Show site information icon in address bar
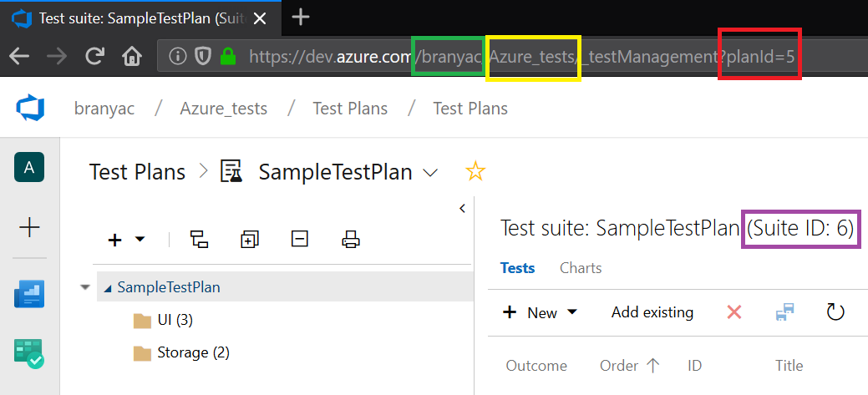 tap(177, 56)
